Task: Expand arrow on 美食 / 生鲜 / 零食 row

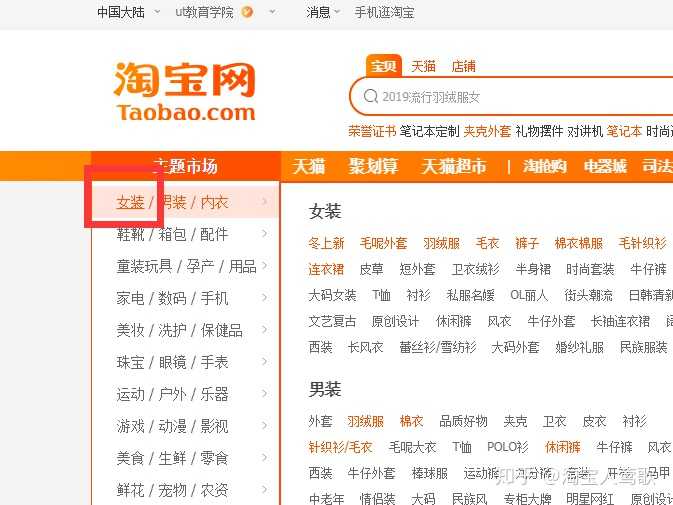Action: [x=264, y=457]
